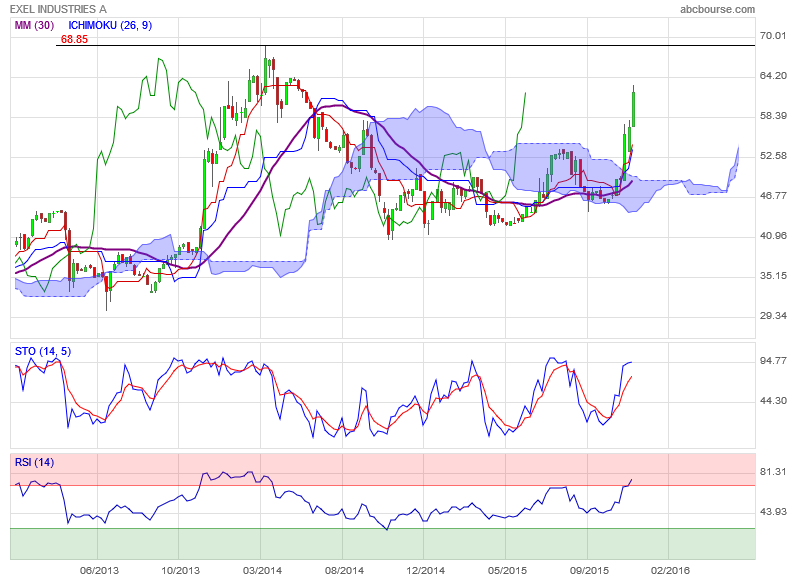The image size is (800, 580).
Task: Click the red 68.85 resistance value
Action: click(x=74, y=39)
